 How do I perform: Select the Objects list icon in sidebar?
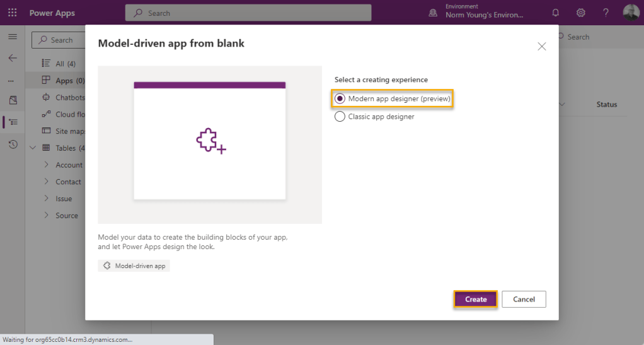(13, 122)
